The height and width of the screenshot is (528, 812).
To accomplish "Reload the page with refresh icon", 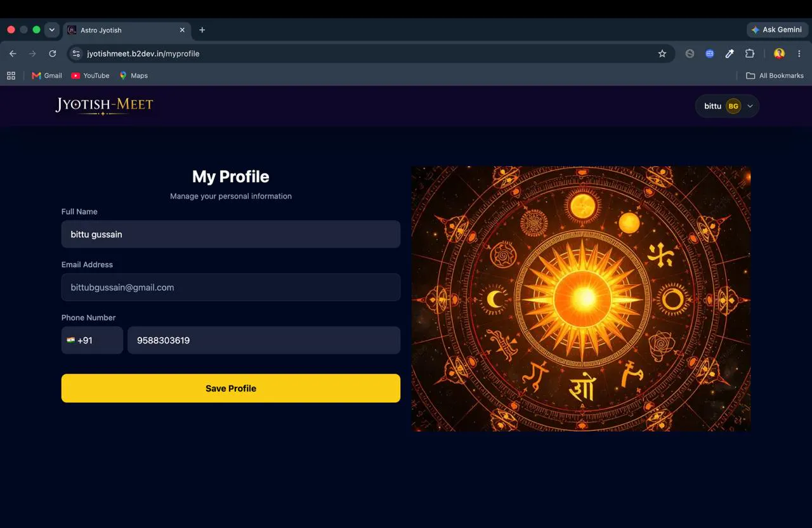I will tap(53, 54).
